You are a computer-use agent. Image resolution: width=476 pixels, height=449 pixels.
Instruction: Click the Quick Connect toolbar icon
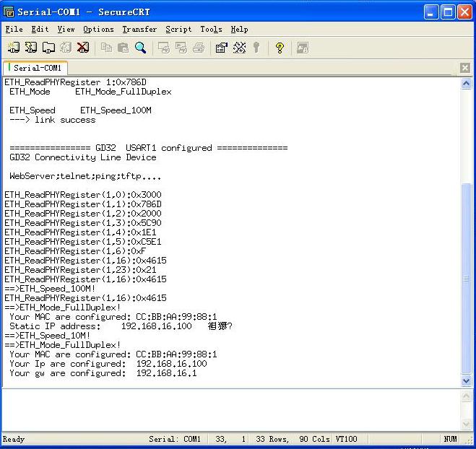click(30, 48)
